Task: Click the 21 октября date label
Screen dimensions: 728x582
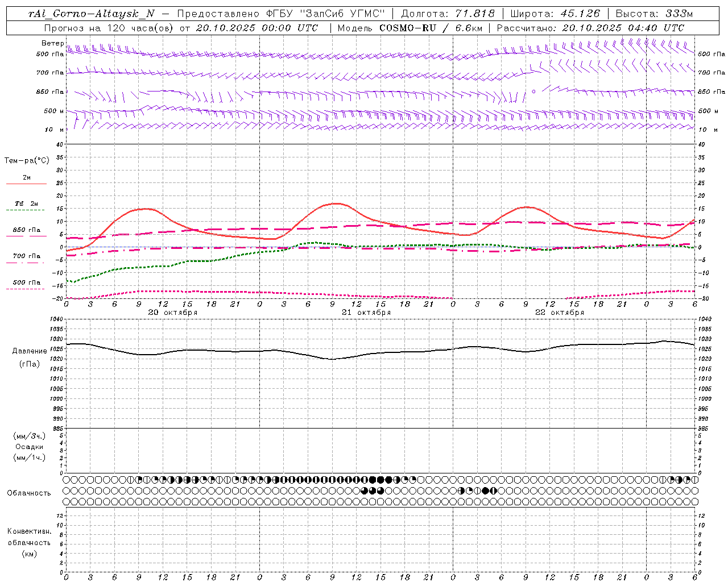Action: 366,313
